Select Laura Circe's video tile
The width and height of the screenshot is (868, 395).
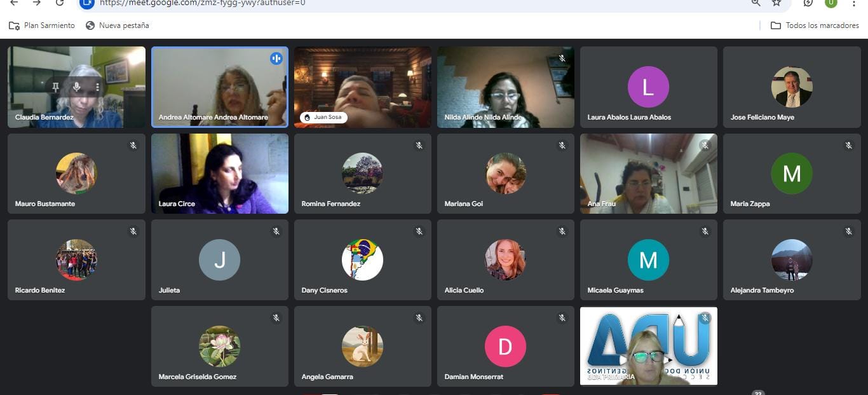click(x=219, y=173)
